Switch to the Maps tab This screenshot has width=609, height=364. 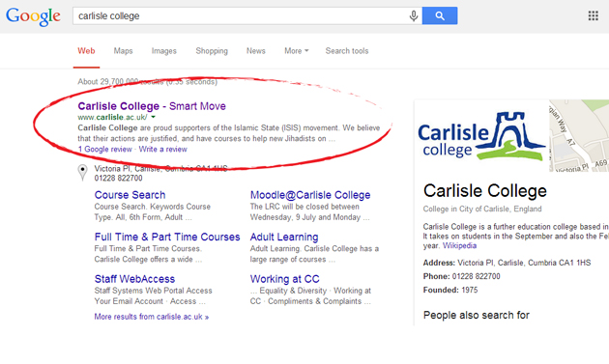tap(123, 51)
